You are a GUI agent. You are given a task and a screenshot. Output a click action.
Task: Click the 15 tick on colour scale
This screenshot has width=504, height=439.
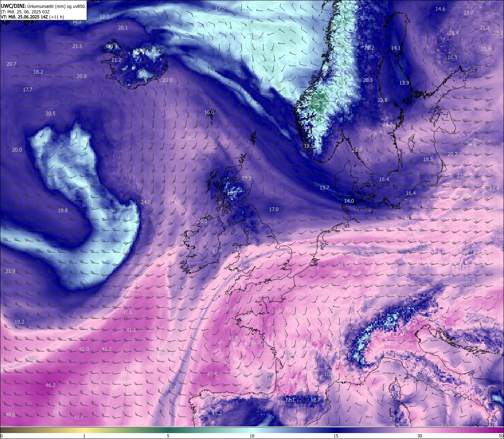(336, 436)
